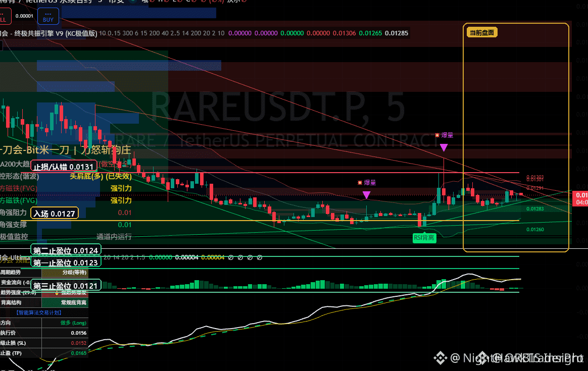This screenshot has height=371, width=588.
Task: Click the 通道内运行 status text
Action: [x=114, y=237]
